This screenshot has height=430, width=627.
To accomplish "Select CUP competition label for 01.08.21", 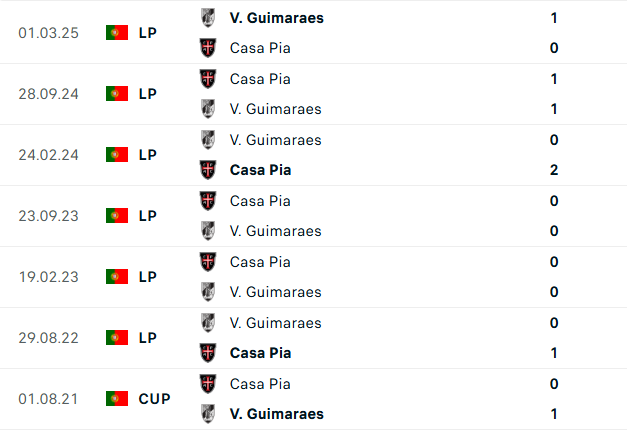I will (x=154, y=398).
